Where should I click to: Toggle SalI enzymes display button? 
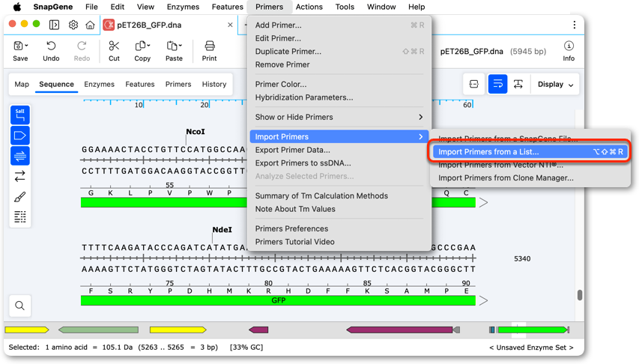[x=20, y=115]
